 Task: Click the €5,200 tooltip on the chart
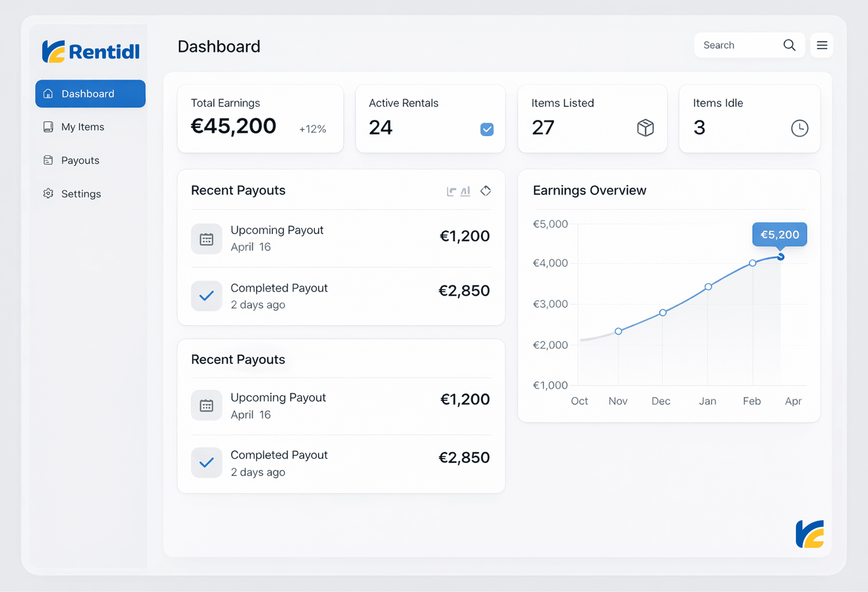pyautogui.click(x=779, y=235)
